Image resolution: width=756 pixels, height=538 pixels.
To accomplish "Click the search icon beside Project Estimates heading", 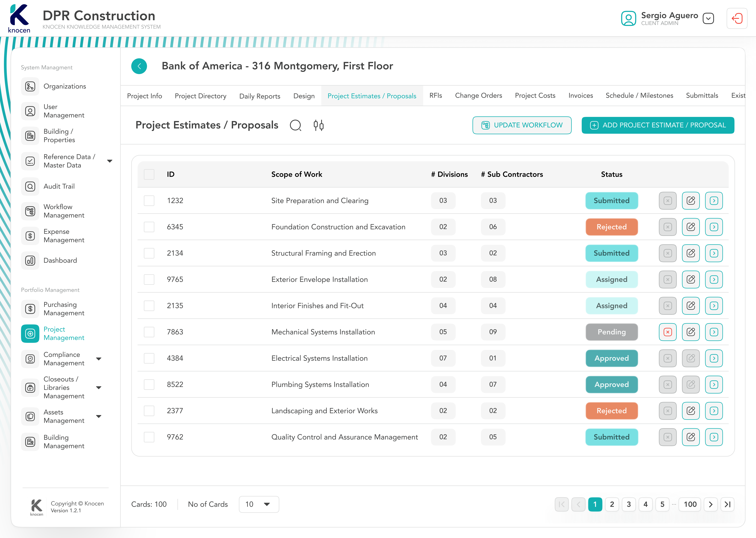I will [x=295, y=125].
